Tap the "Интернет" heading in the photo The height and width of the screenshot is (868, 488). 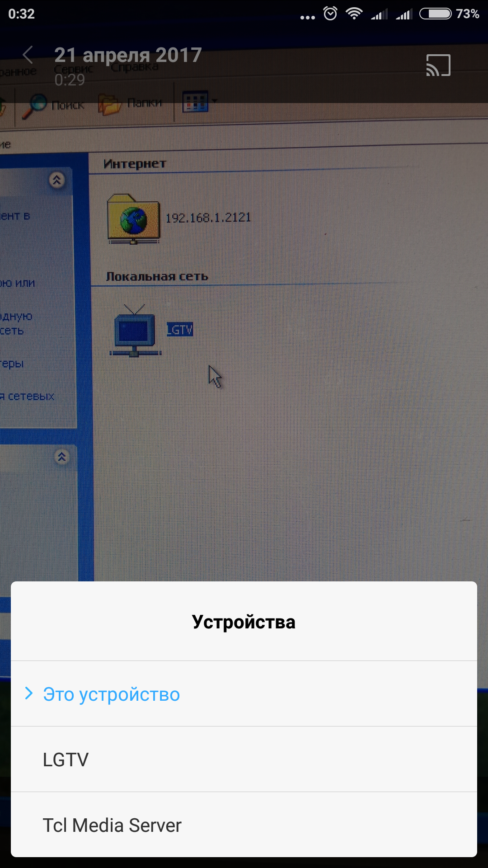(135, 164)
